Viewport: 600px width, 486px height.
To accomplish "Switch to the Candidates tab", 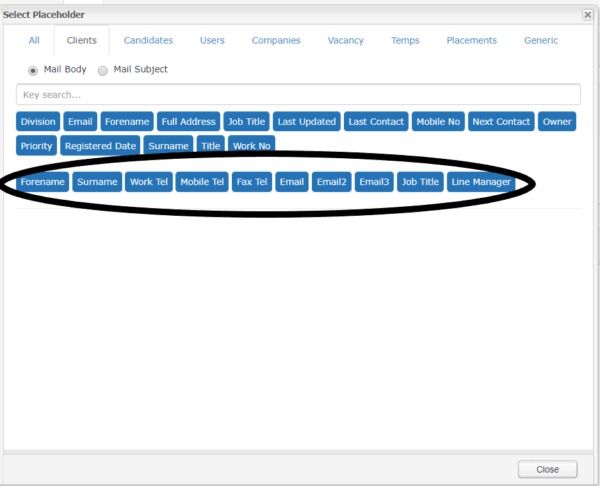I will coord(148,41).
